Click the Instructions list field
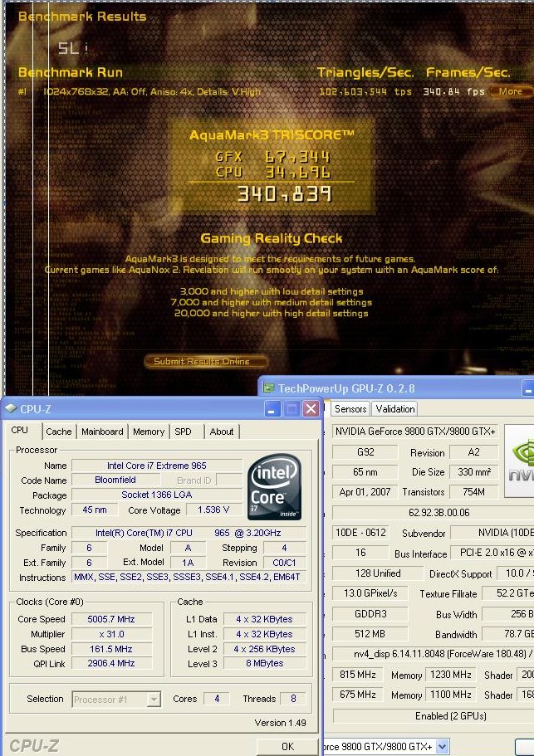534x756 pixels. 189,577
